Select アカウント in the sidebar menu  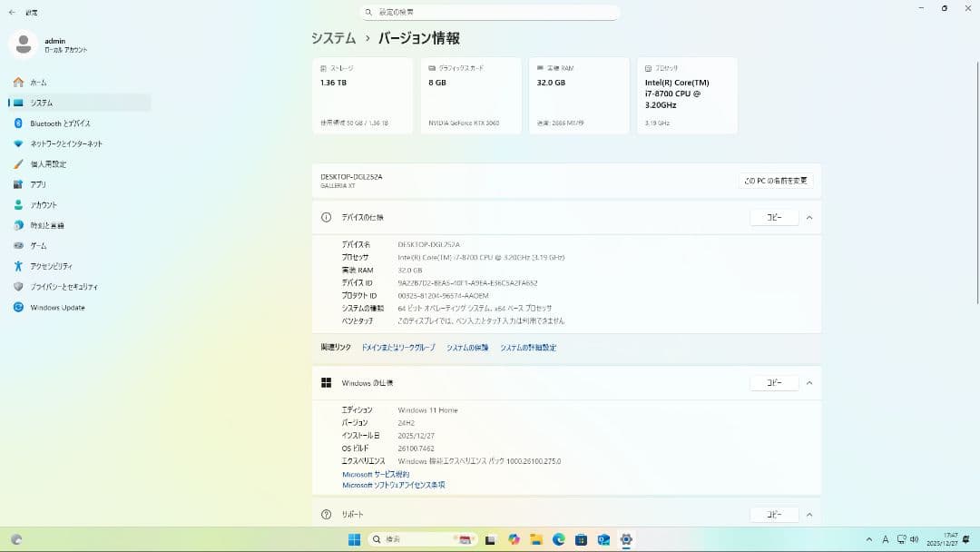pyautogui.click(x=44, y=205)
